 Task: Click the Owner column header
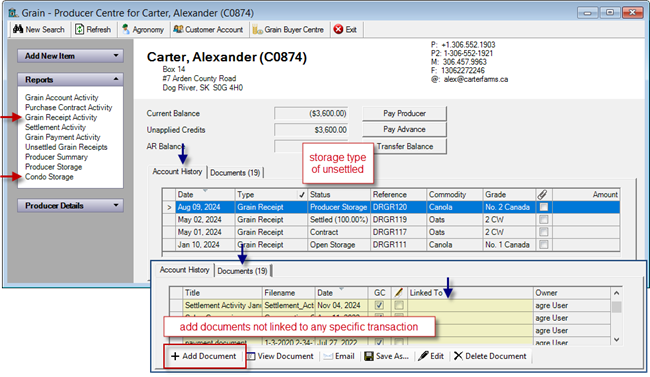(x=572, y=293)
